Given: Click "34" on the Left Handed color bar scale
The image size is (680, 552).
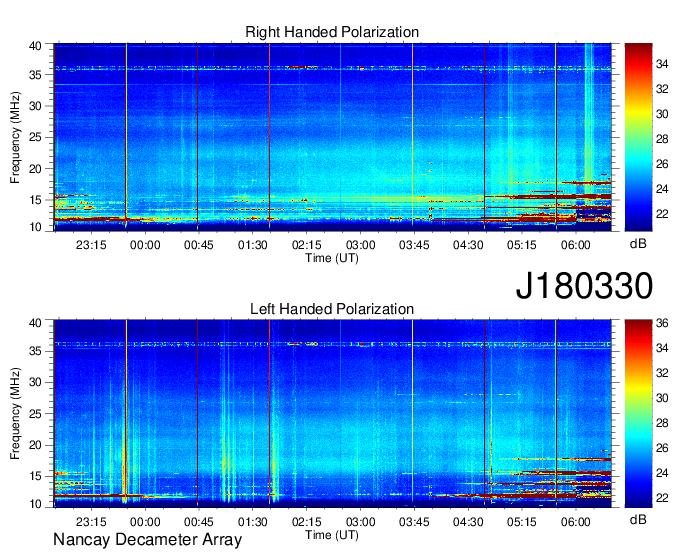Looking at the screenshot, I should [x=662, y=348].
